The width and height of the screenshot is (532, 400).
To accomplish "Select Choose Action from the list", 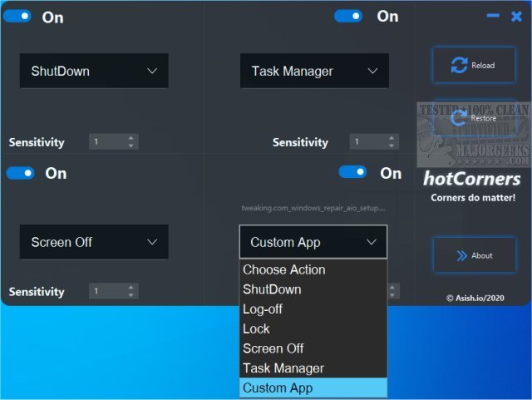I will tap(313, 270).
